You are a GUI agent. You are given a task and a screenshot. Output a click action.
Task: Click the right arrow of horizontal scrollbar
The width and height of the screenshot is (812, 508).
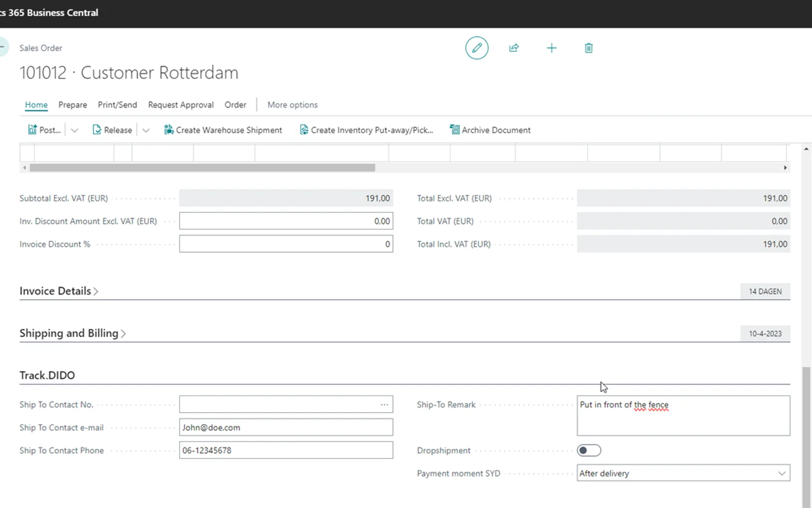click(785, 168)
